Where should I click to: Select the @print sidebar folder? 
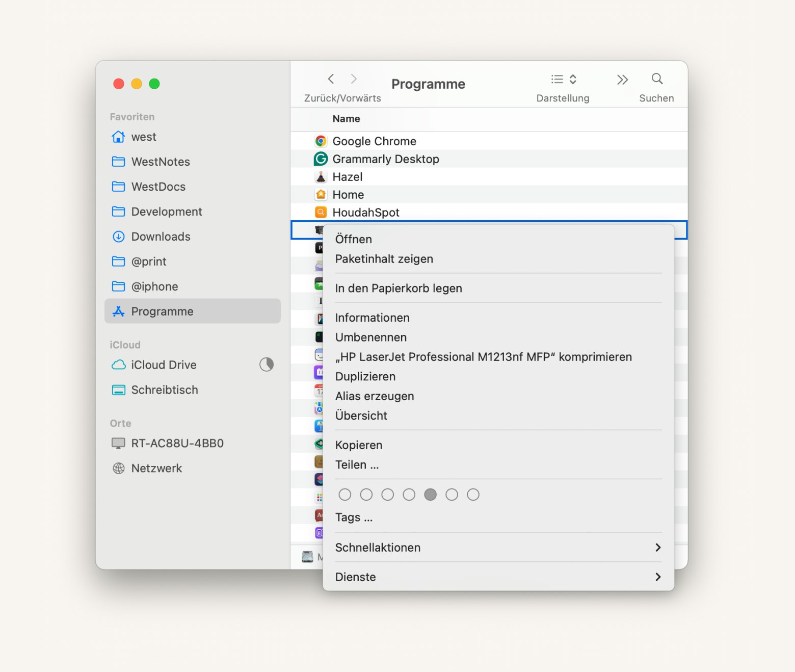pos(193,262)
